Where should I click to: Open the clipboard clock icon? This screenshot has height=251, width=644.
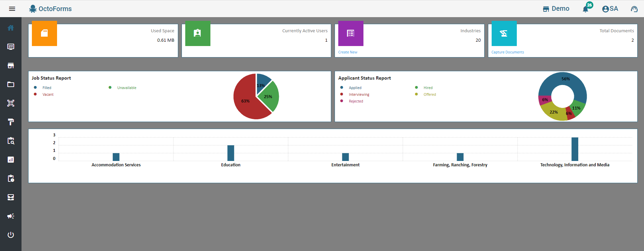[11, 178]
